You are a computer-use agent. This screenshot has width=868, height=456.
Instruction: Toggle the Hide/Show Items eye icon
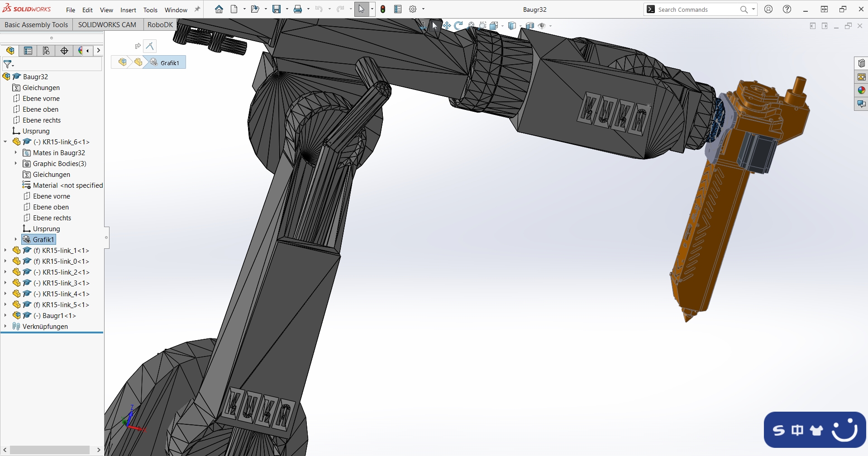[x=542, y=26]
